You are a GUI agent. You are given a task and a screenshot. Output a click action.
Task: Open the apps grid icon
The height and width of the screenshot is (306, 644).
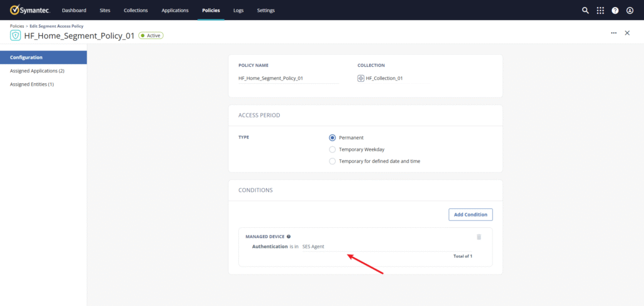point(600,10)
